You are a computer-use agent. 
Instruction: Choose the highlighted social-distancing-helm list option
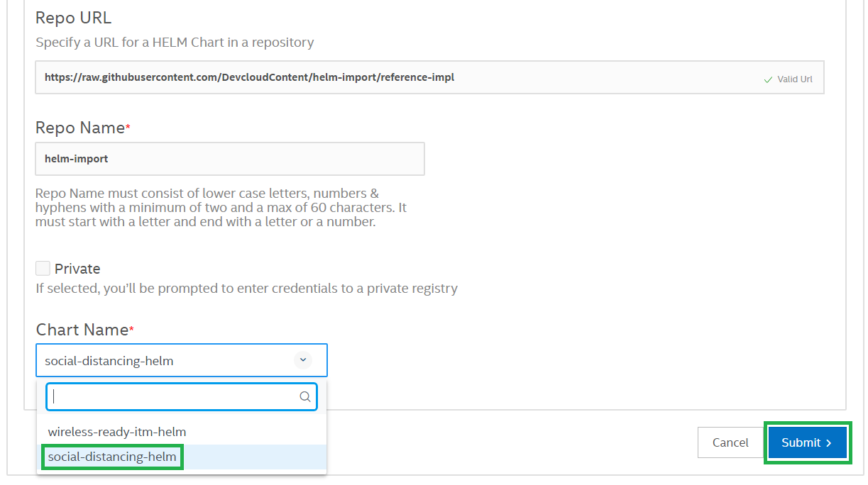112,457
